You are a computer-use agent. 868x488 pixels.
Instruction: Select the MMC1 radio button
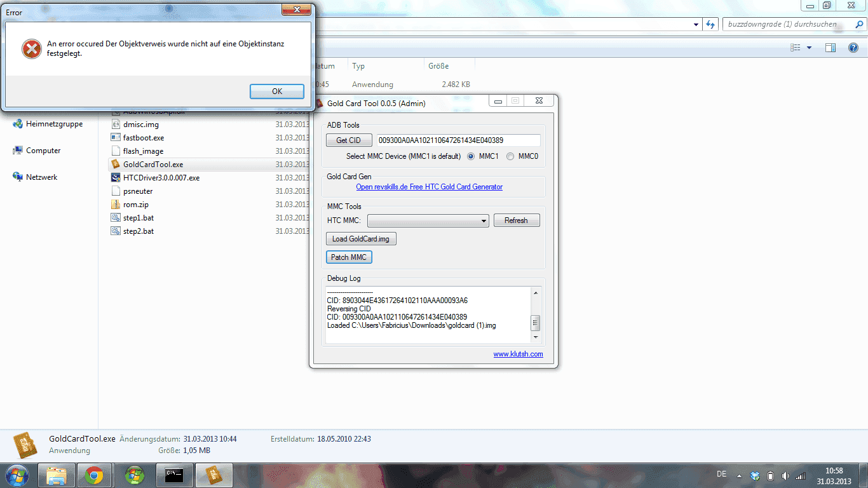click(x=471, y=156)
